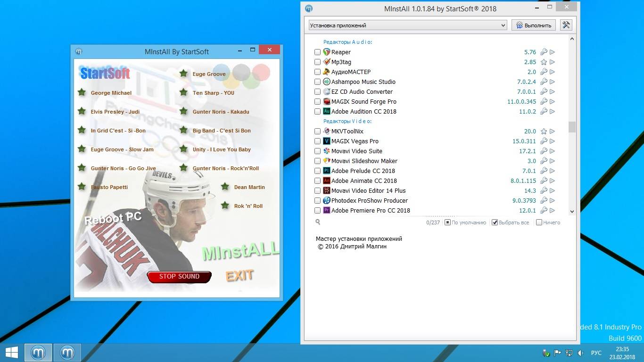This screenshot has width=644, height=362.
Task: Click the star beside Elvis Presley - Judi
Action: tap(82, 111)
